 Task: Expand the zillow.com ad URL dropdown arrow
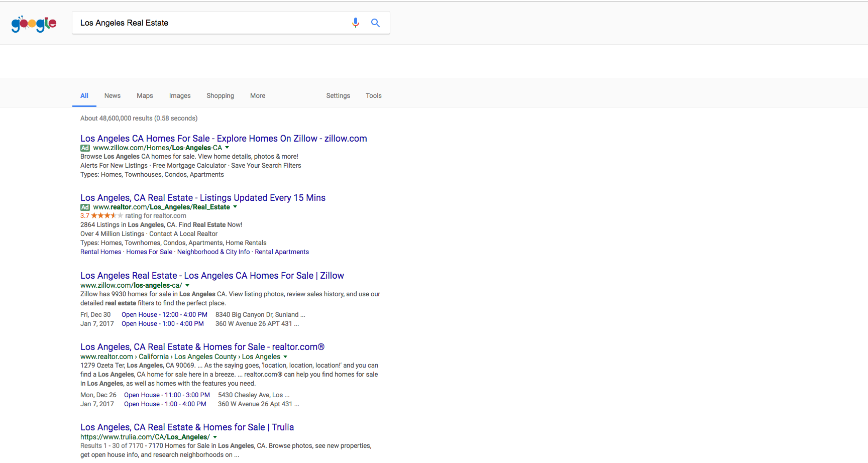pos(227,148)
